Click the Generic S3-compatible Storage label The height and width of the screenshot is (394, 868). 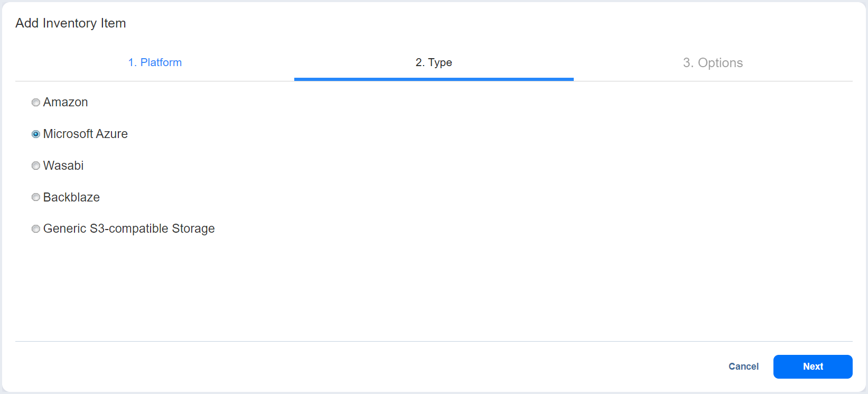[128, 228]
